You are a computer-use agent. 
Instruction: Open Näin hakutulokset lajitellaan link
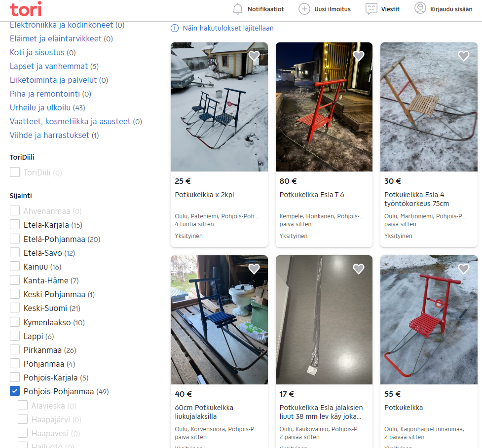(228, 28)
